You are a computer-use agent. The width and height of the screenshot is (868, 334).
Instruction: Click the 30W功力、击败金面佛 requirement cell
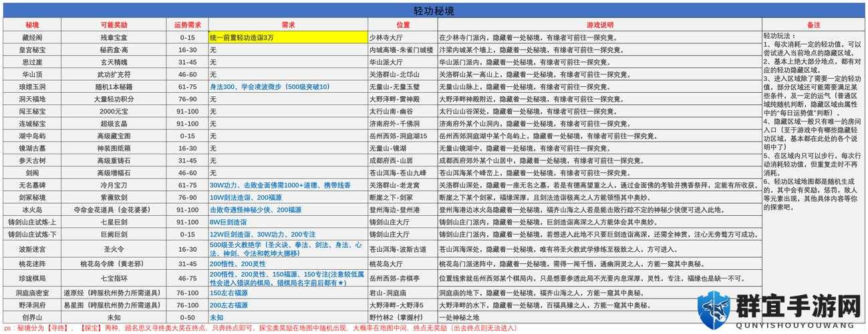pos(288,185)
